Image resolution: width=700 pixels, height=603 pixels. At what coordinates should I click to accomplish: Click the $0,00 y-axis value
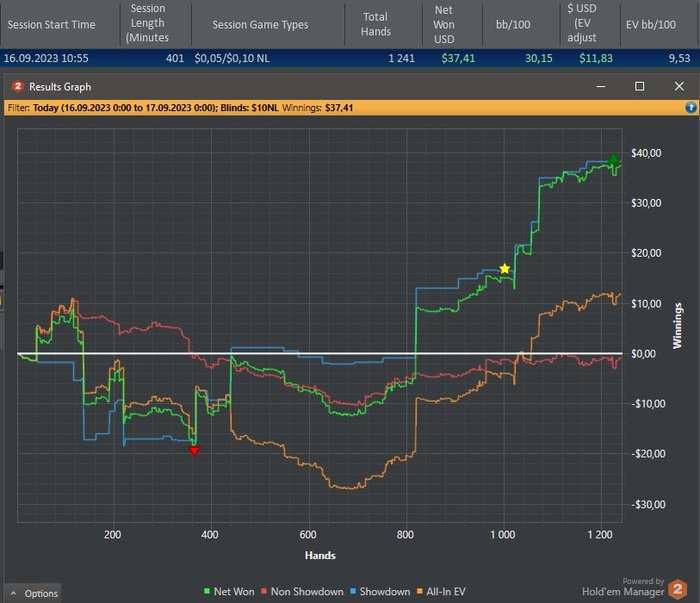click(643, 354)
